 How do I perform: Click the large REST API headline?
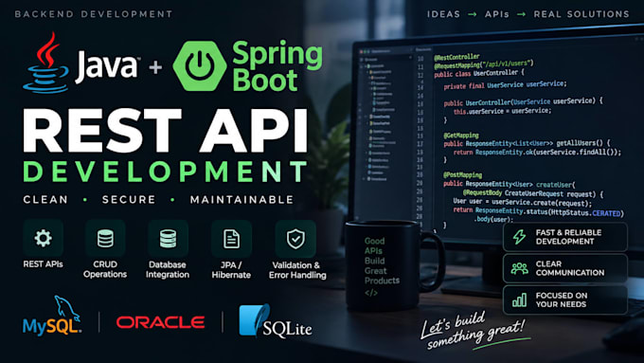tap(165, 131)
